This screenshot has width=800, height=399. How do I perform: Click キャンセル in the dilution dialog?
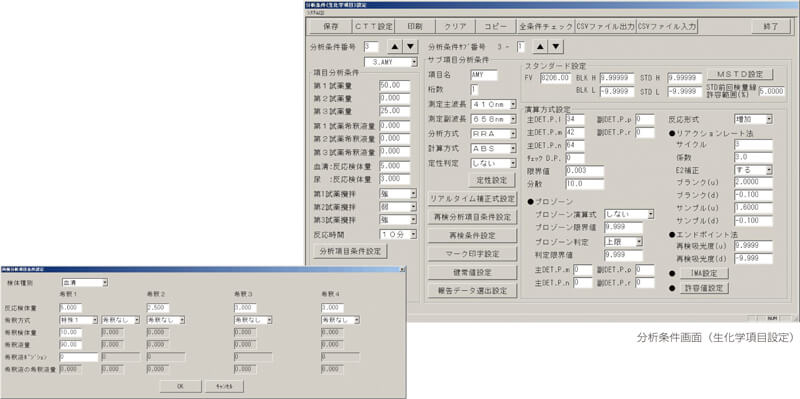[x=224, y=386]
